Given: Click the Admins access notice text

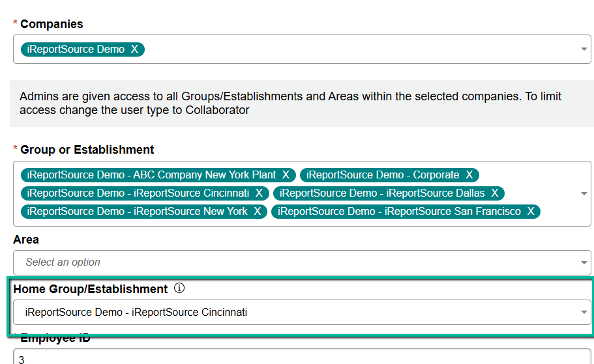Looking at the screenshot, I should 290,103.
